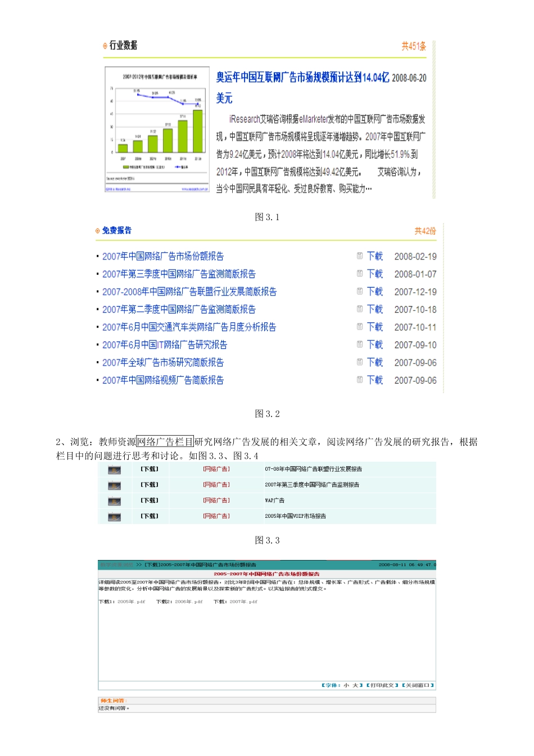This screenshot has width=534, height=756.
Task: Click 下载 link dated 2007-09-10
Action: [375, 345]
